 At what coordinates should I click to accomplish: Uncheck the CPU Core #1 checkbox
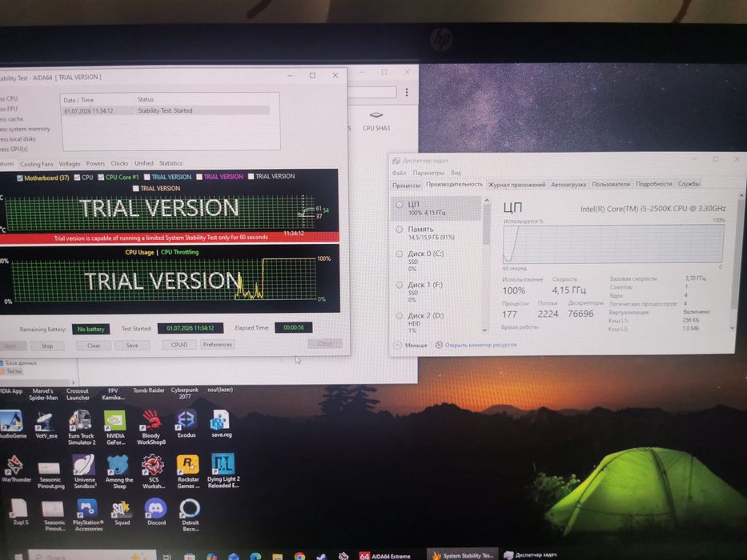[101, 177]
